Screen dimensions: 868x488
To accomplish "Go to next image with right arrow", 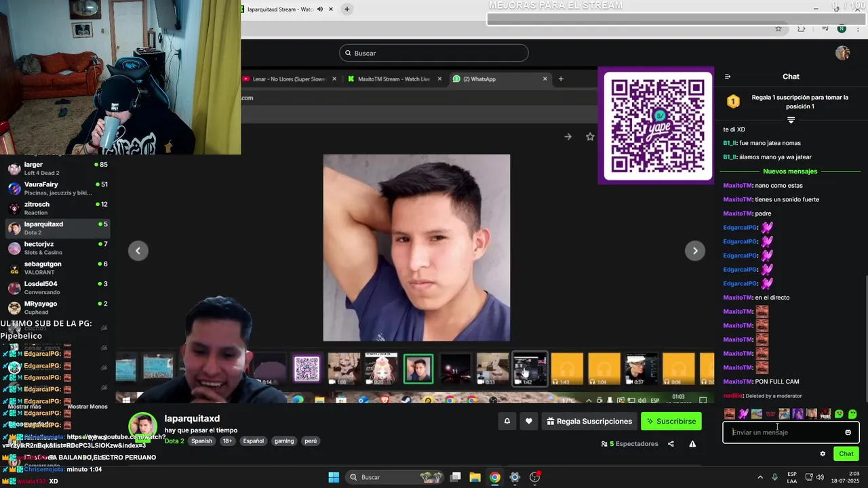I will (695, 251).
